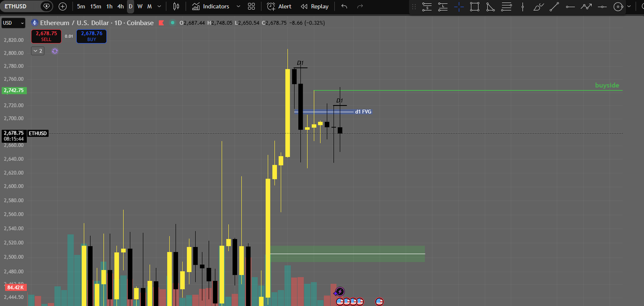Choose the D daily interval
Viewport: 644px width, 306px height.
[x=130, y=6]
